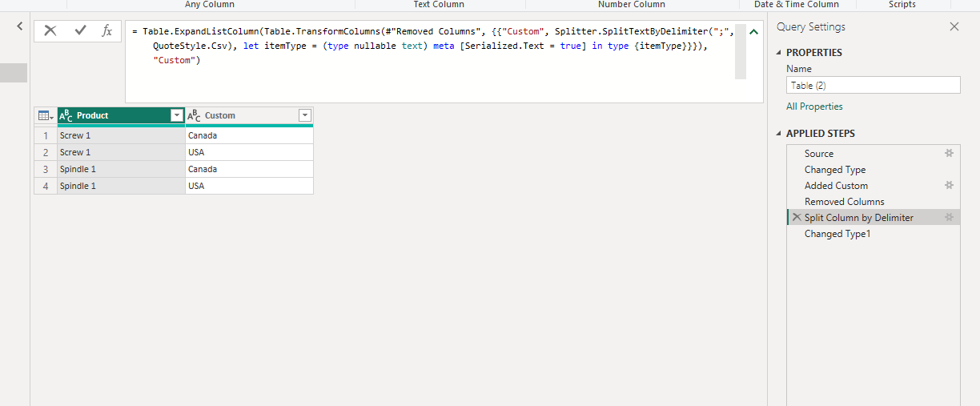Collapse the PROPERTIES section

[x=780, y=53]
